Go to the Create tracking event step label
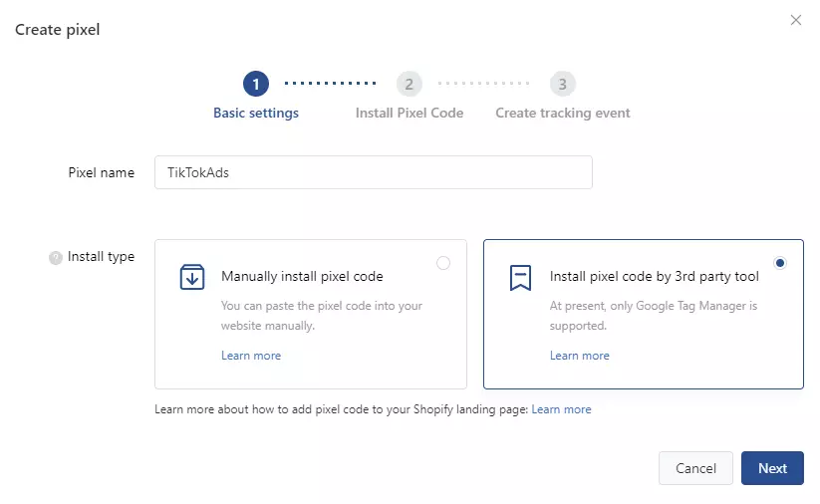Screen dimensions: 820x504 coord(563,113)
